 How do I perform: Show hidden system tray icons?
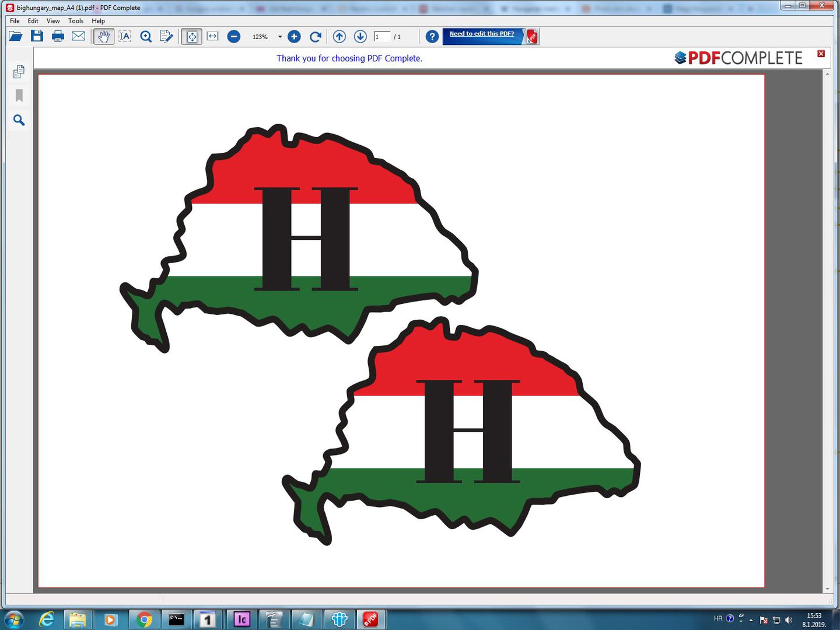(751, 619)
